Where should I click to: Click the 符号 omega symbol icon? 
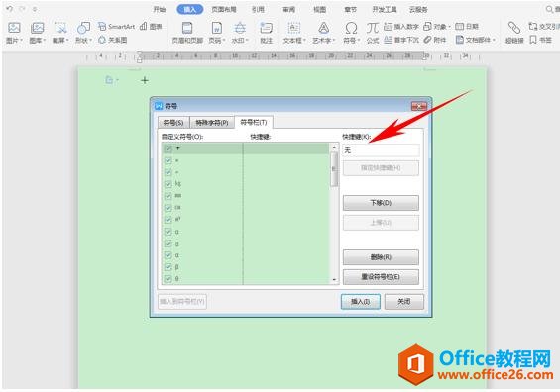tap(351, 28)
